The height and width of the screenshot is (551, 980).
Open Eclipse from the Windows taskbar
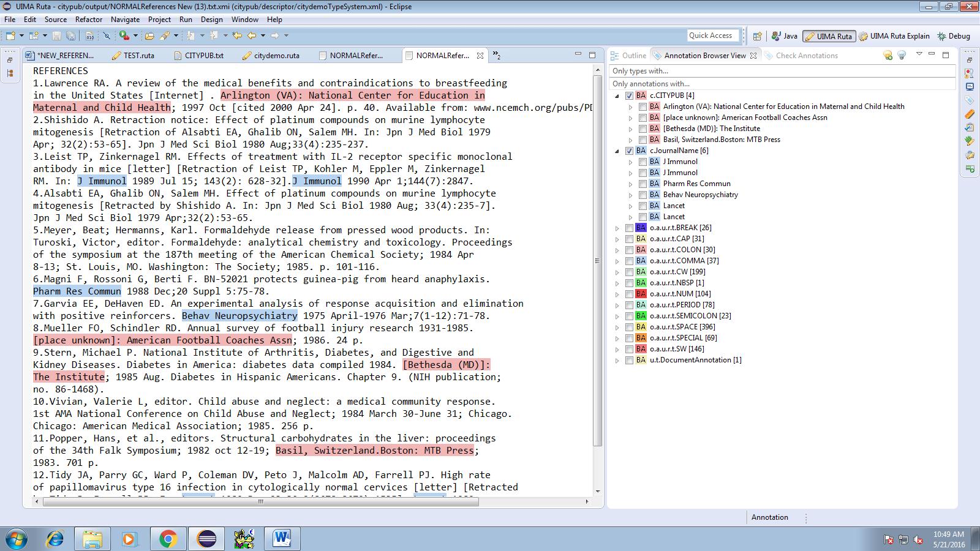coord(206,539)
